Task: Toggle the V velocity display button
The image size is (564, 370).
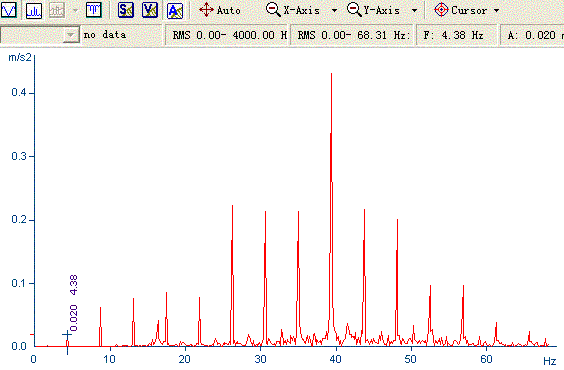Action: click(150, 10)
